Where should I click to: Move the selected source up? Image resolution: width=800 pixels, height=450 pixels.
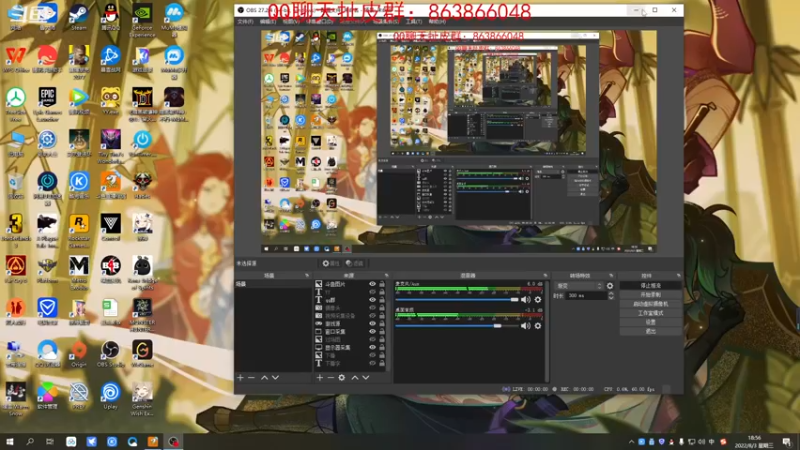pyautogui.click(x=355, y=378)
